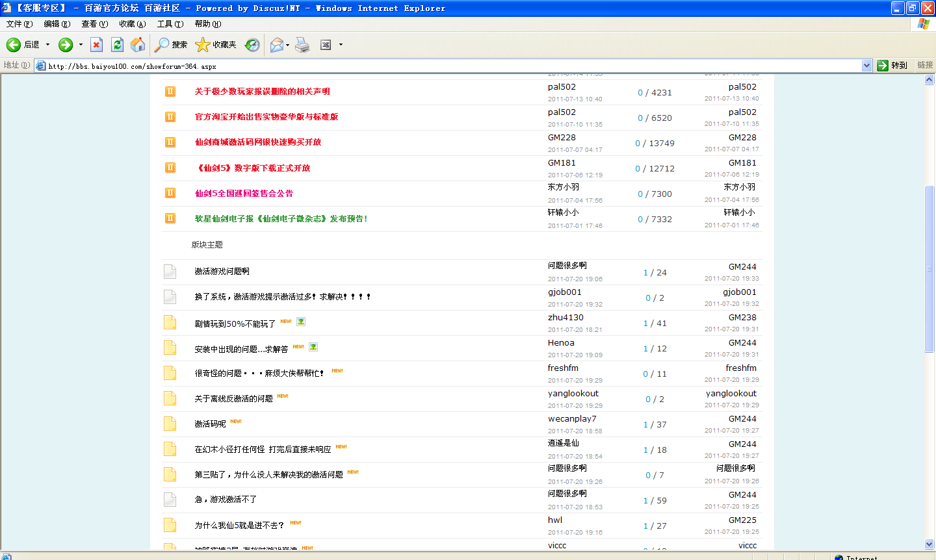The width and height of the screenshot is (936, 560).
Task: Click sticky icon beside 关于极少数玩家 thread
Action: (170, 92)
